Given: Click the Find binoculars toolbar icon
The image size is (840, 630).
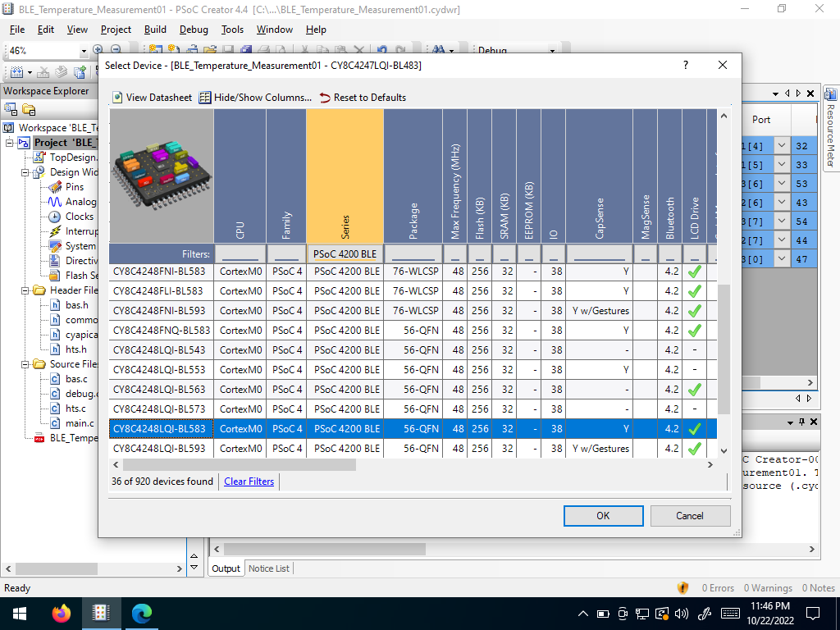Looking at the screenshot, I should pos(439,50).
